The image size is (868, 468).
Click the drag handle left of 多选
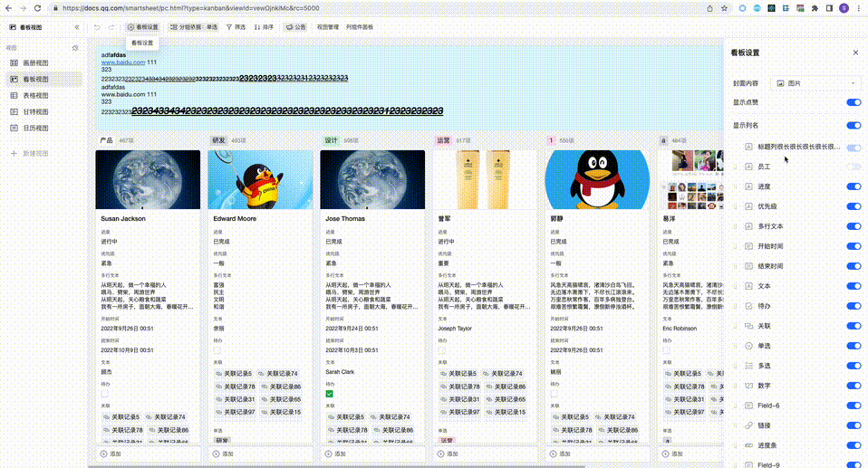pyautogui.click(x=736, y=366)
